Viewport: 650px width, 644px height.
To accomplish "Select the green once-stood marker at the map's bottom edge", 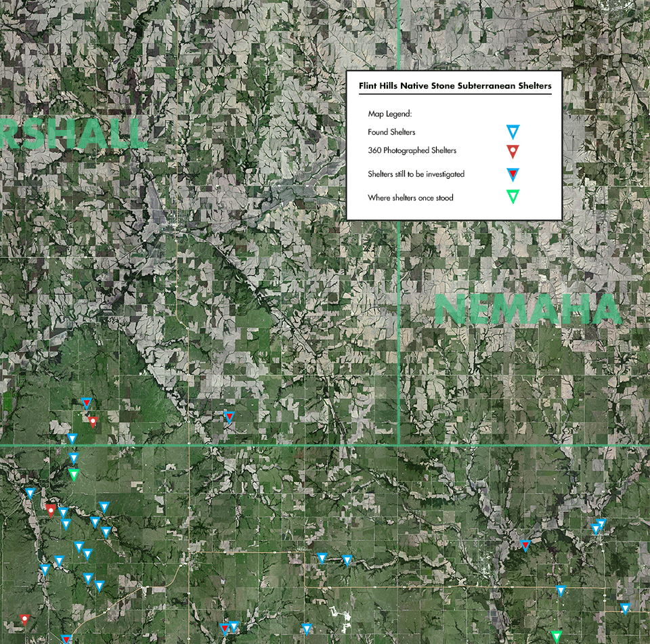I will click(557, 637).
